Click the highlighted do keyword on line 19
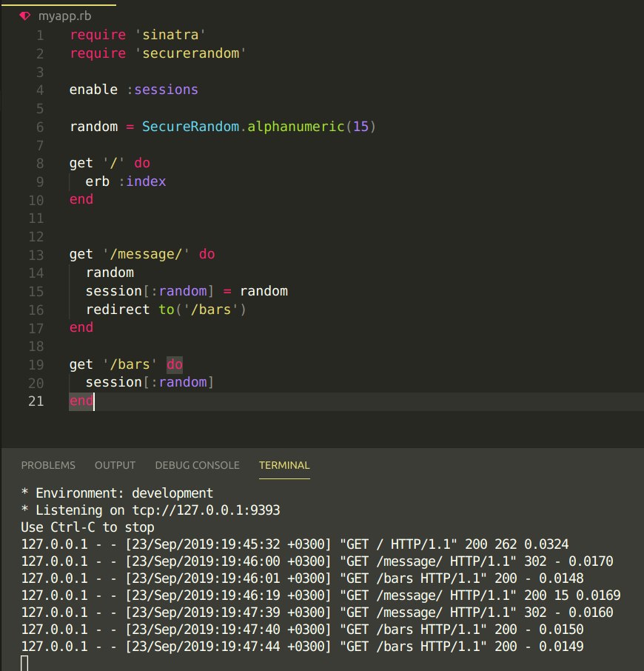The image size is (644, 671). pos(175,364)
